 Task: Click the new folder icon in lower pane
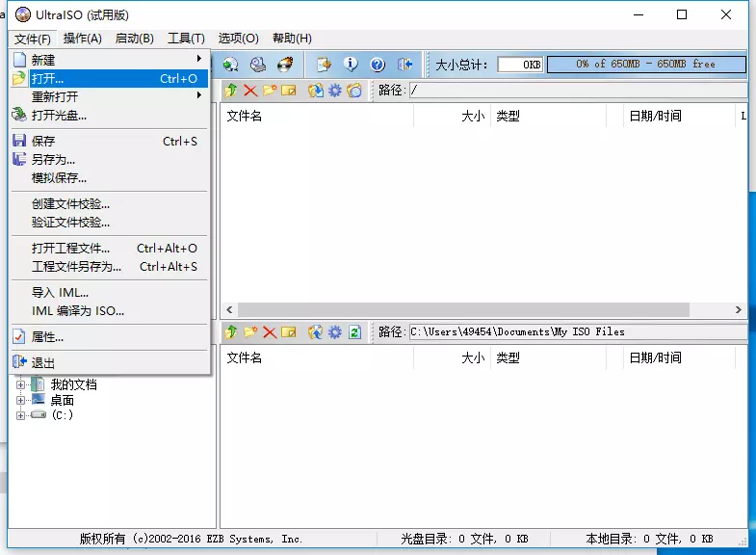point(250,331)
